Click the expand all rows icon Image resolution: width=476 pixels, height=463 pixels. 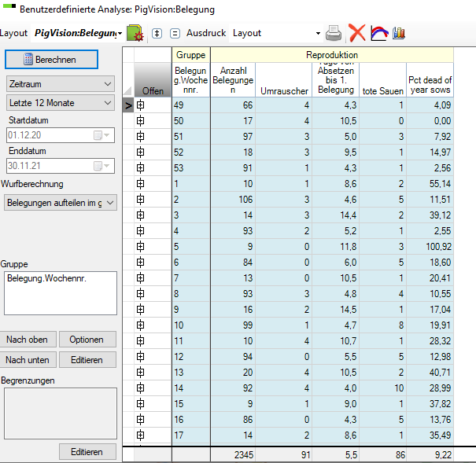(x=157, y=33)
